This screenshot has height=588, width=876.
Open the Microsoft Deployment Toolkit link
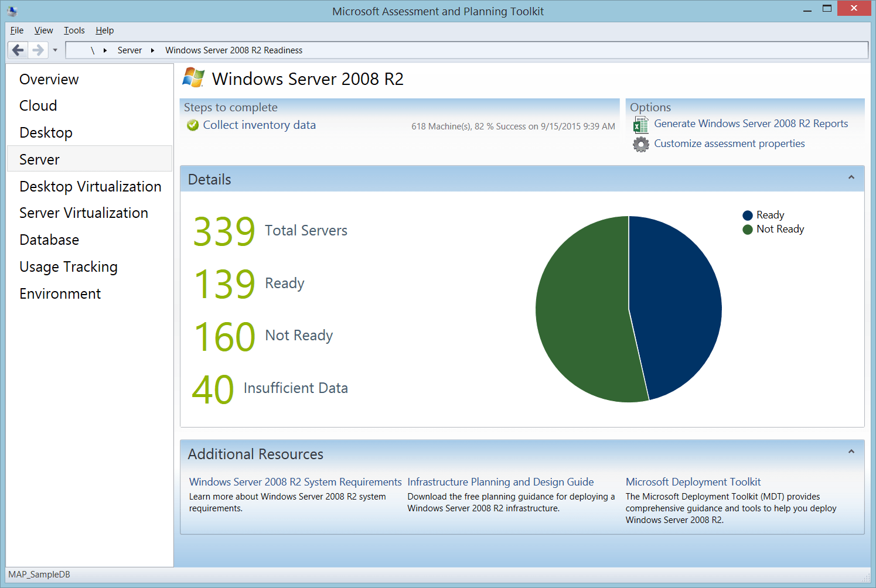point(693,481)
